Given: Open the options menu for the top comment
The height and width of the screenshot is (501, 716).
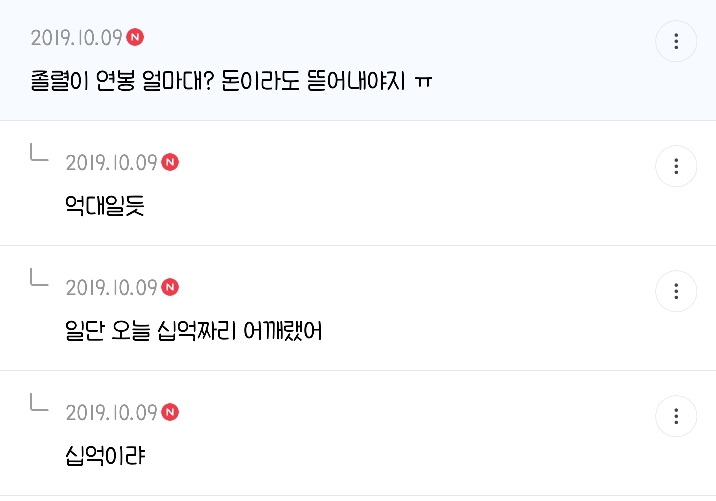Looking at the screenshot, I should [x=676, y=41].
